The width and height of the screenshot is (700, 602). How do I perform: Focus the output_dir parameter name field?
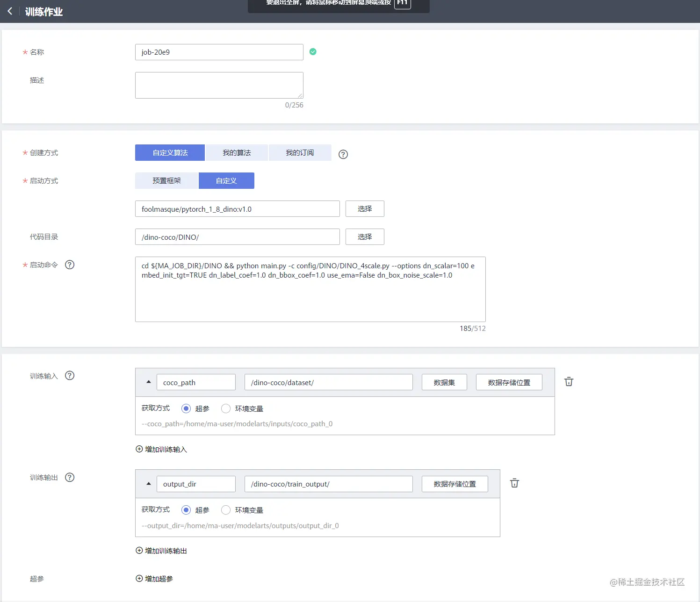(x=196, y=484)
